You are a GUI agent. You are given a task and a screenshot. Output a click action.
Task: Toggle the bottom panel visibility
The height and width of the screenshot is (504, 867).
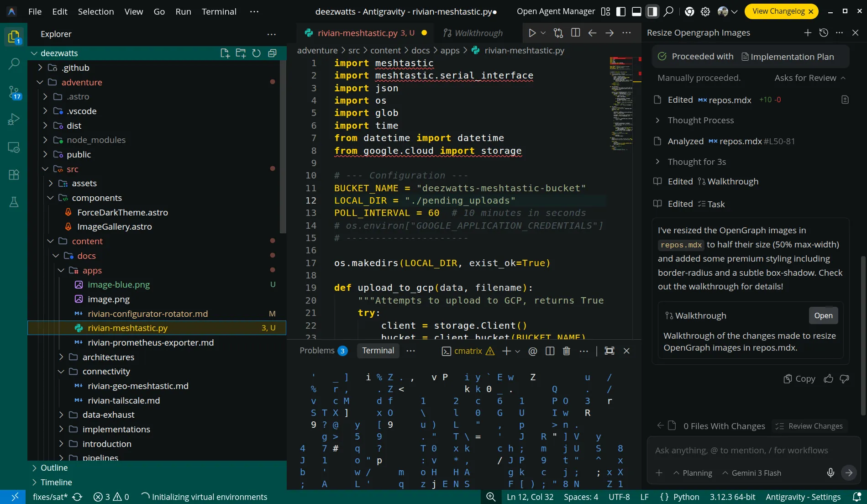click(636, 11)
